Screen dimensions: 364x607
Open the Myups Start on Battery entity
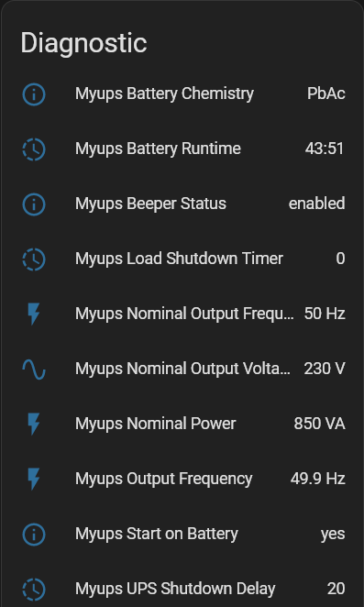point(183,535)
